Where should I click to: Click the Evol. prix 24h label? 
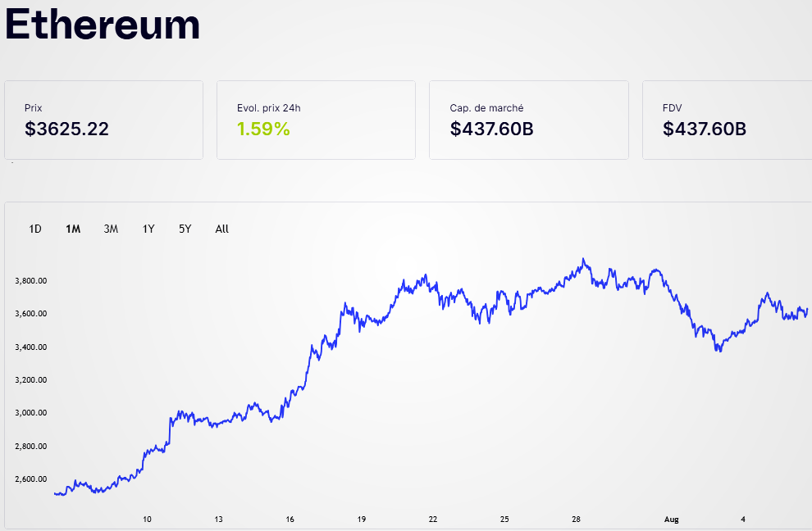(269, 107)
